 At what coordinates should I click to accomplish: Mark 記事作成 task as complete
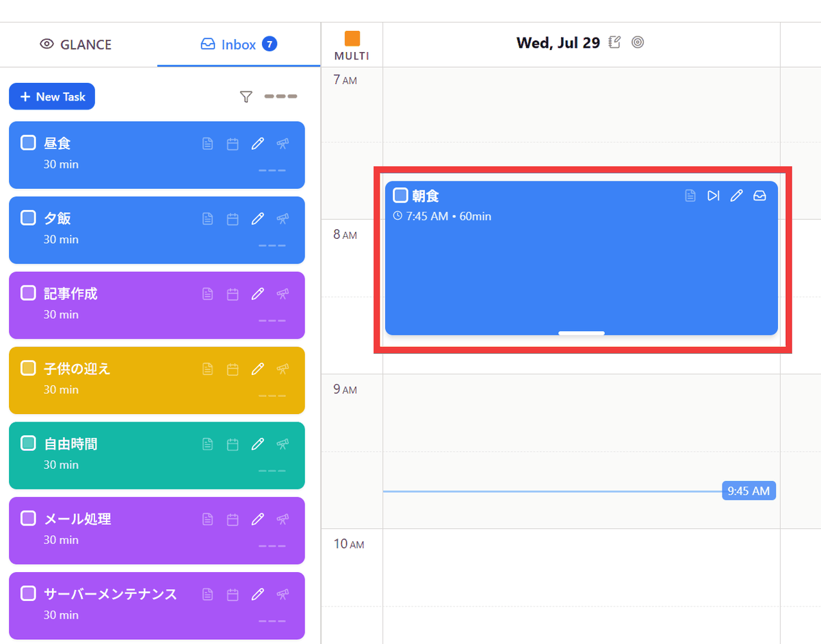[28, 293]
